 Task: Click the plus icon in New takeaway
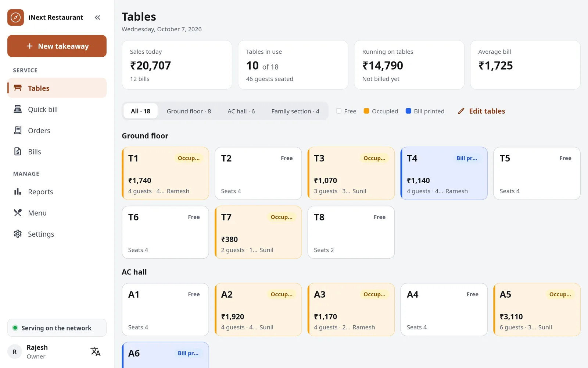(x=30, y=46)
